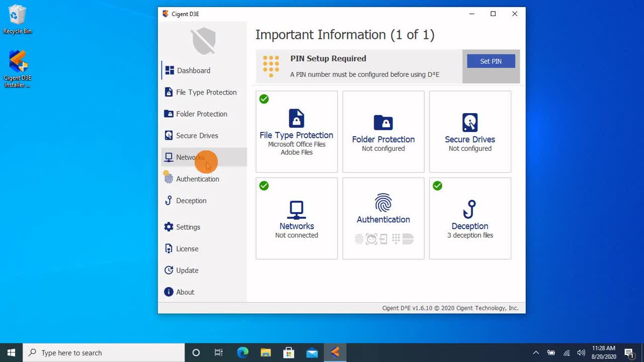Open Networks in the sidebar
This screenshot has width=644, height=362.
click(x=204, y=157)
